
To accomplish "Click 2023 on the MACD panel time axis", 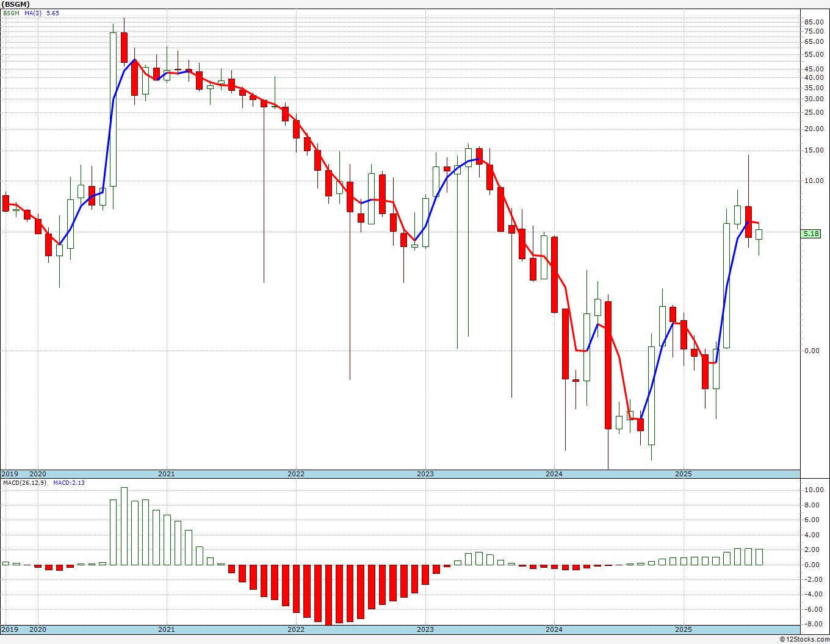I will coord(425,630).
